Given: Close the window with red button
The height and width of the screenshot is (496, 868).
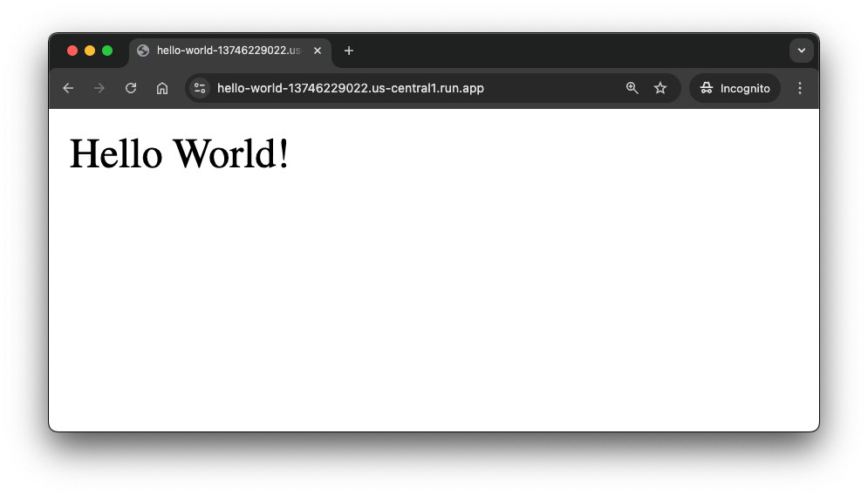Looking at the screenshot, I should pos(72,51).
